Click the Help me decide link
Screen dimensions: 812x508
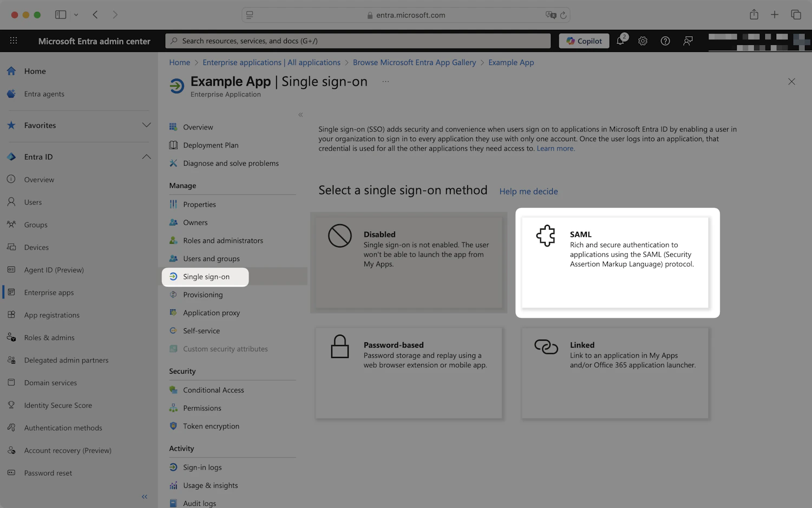coord(528,191)
